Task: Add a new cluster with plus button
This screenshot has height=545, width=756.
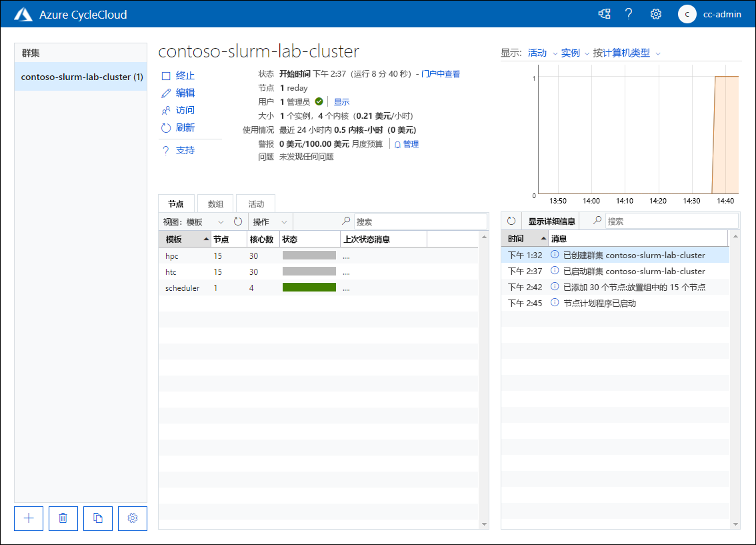Action: 29,518
